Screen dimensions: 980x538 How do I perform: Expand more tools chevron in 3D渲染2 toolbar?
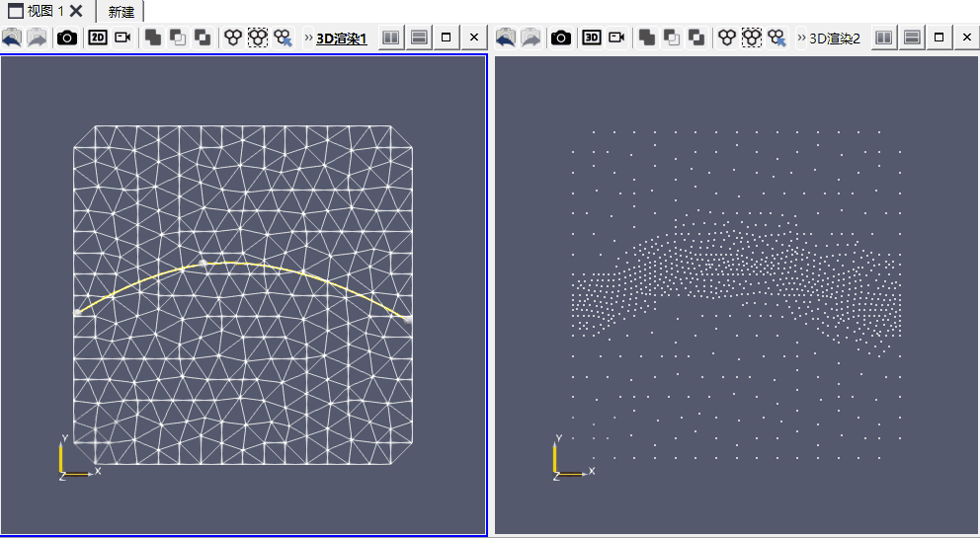(x=801, y=38)
